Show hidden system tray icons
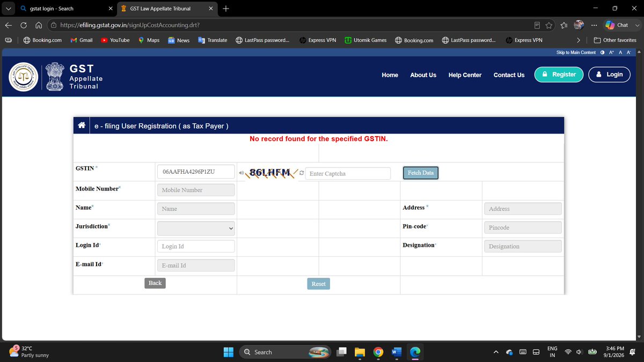Screen dimensions: 644x362 coord(496,352)
